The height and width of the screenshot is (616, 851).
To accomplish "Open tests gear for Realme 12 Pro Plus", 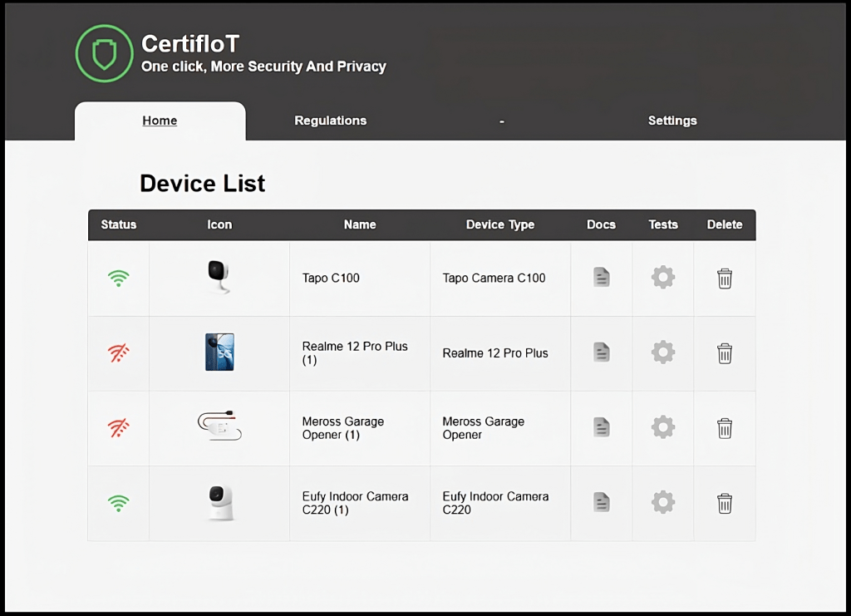I will (662, 352).
